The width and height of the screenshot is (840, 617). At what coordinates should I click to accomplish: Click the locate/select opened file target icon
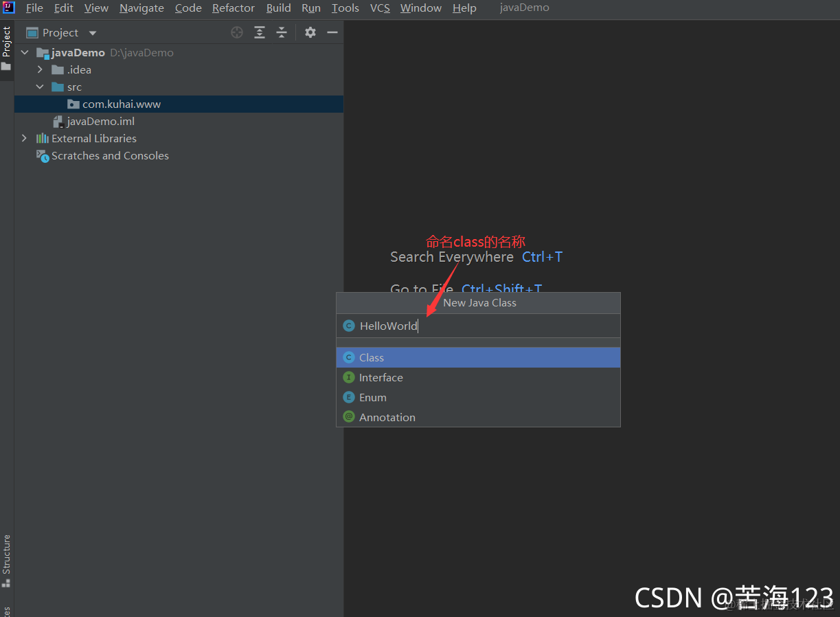(x=237, y=32)
